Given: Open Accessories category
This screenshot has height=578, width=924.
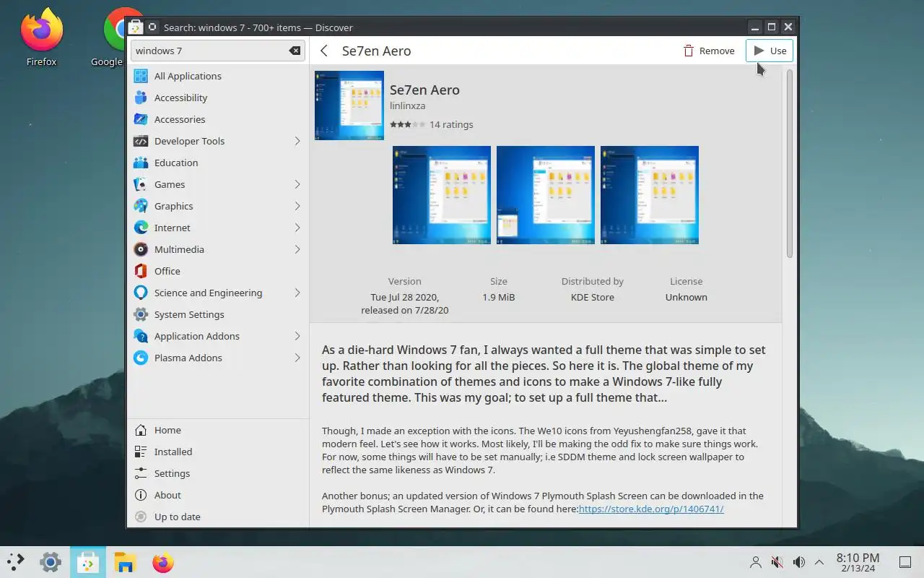Looking at the screenshot, I should (217, 119).
